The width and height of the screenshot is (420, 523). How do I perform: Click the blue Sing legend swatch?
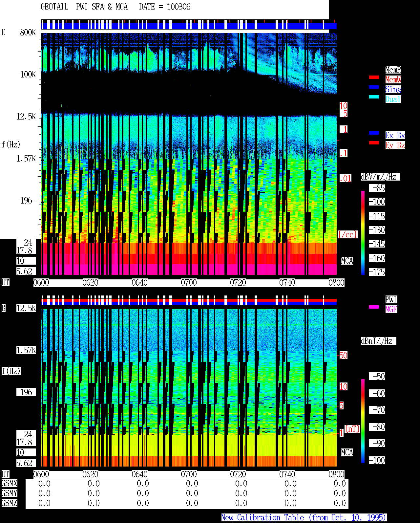click(x=374, y=87)
